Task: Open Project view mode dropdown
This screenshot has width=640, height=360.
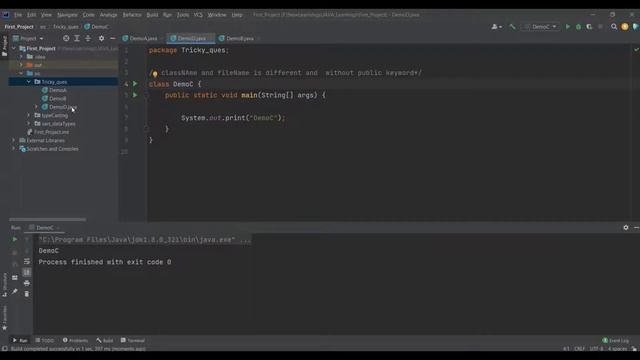Action: click(x=29, y=38)
